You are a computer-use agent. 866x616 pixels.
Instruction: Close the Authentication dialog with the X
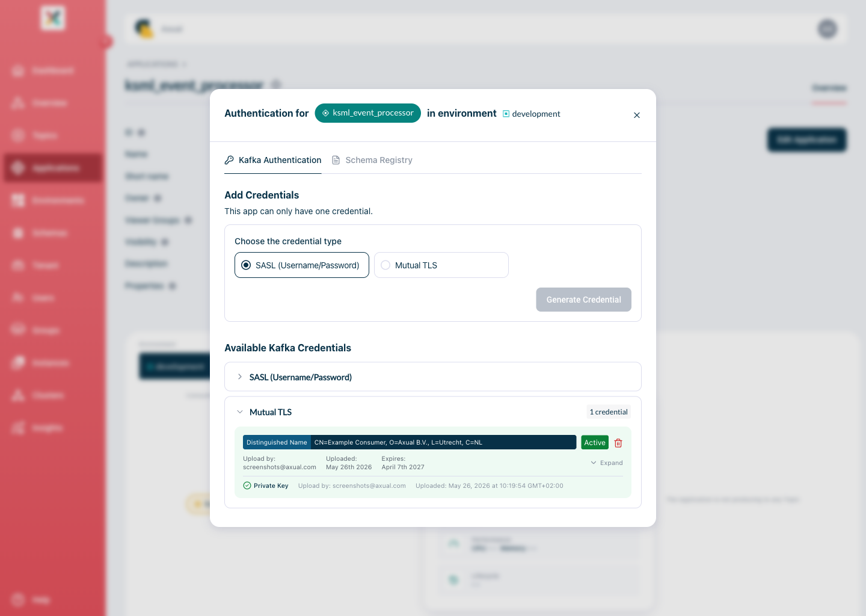click(637, 115)
